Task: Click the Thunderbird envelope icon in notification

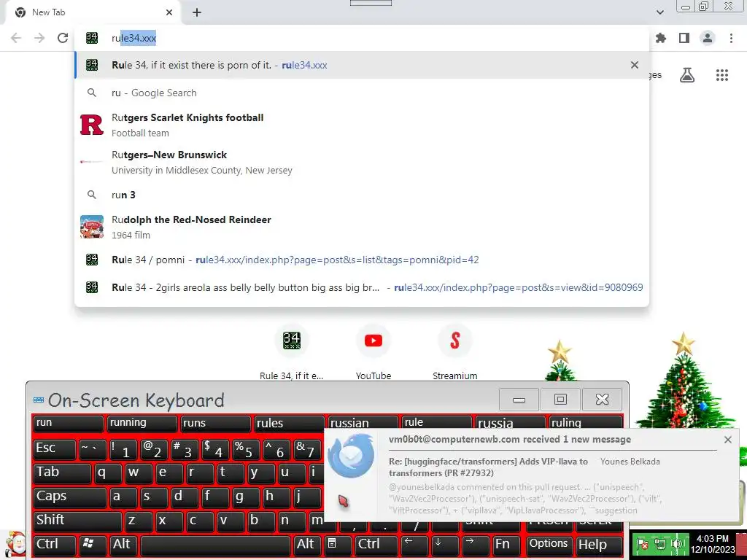Action: coord(351,455)
